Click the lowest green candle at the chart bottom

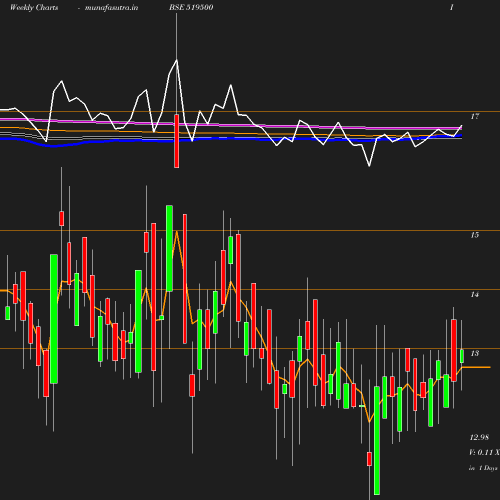coord(377,440)
